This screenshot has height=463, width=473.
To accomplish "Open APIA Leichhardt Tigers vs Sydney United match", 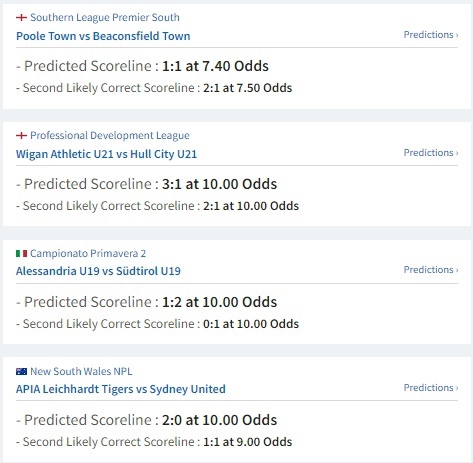I will coord(121,389).
